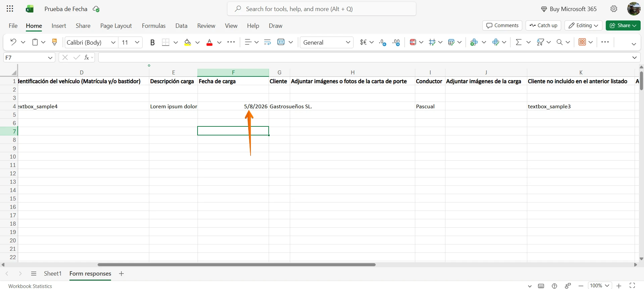The image size is (644, 289).
Task: Switch to the Page Layout tab
Action: [116, 26]
